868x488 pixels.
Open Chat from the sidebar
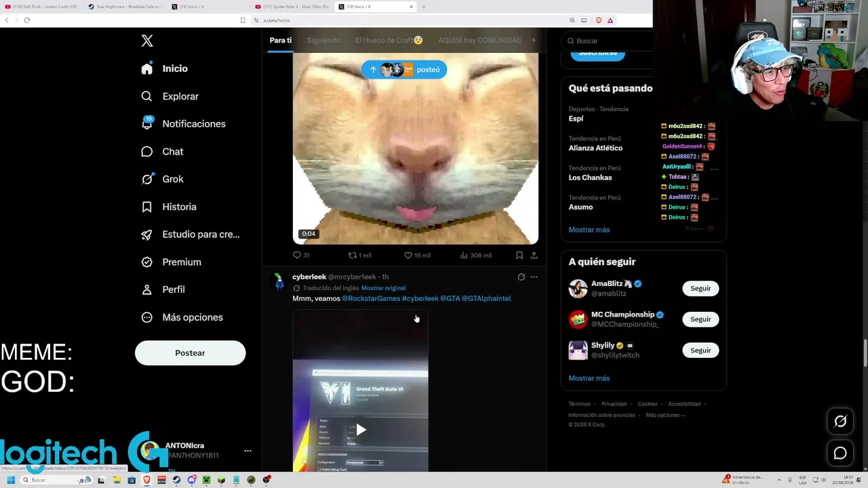click(163, 152)
